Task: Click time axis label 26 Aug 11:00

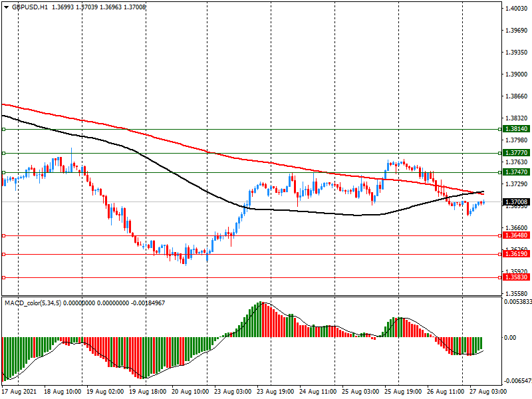Action: tap(446, 392)
